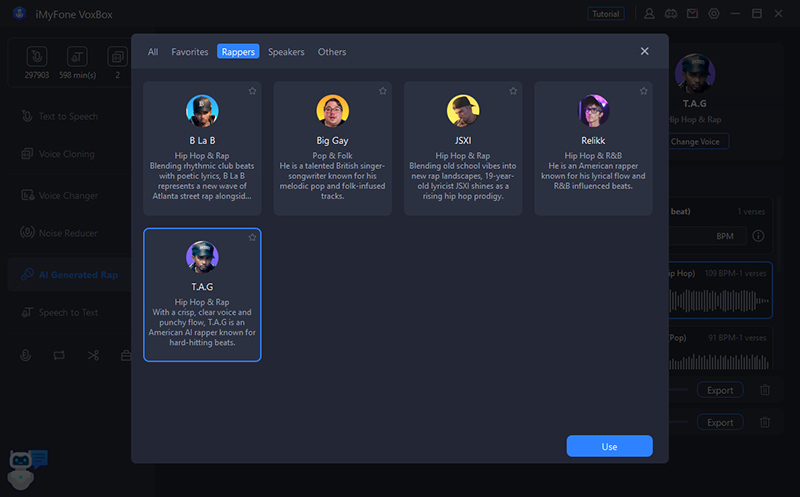Image resolution: width=800 pixels, height=497 pixels.
Task: Click the convert loop icon in sidebar
Action: pyautogui.click(x=59, y=355)
